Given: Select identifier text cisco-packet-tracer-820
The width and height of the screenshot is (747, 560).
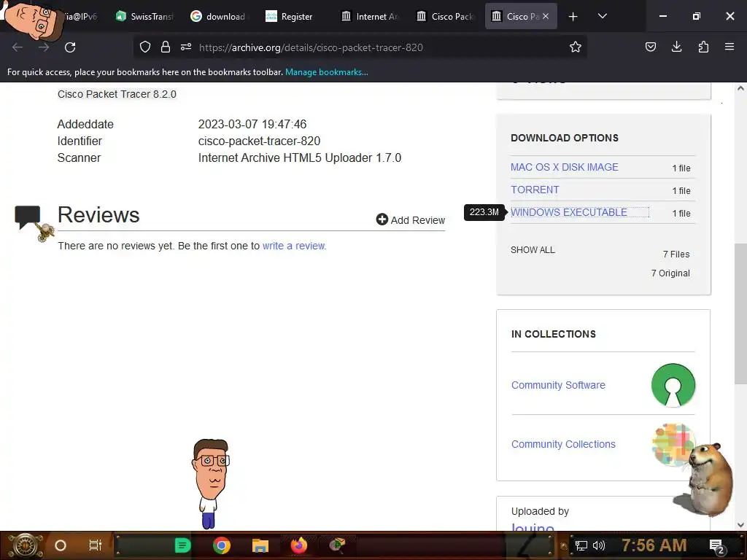Looking at the screenshot, I should pyautogui.click(x=259, y=141).
